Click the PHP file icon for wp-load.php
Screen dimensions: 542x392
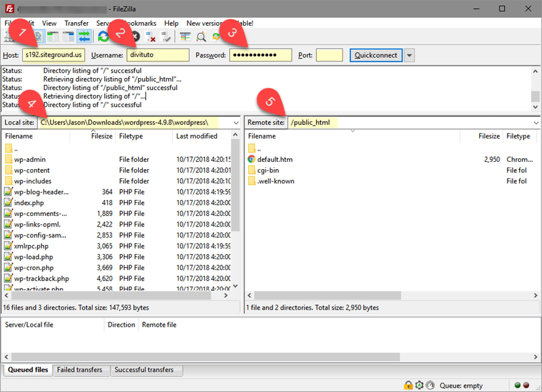[8, 257]
